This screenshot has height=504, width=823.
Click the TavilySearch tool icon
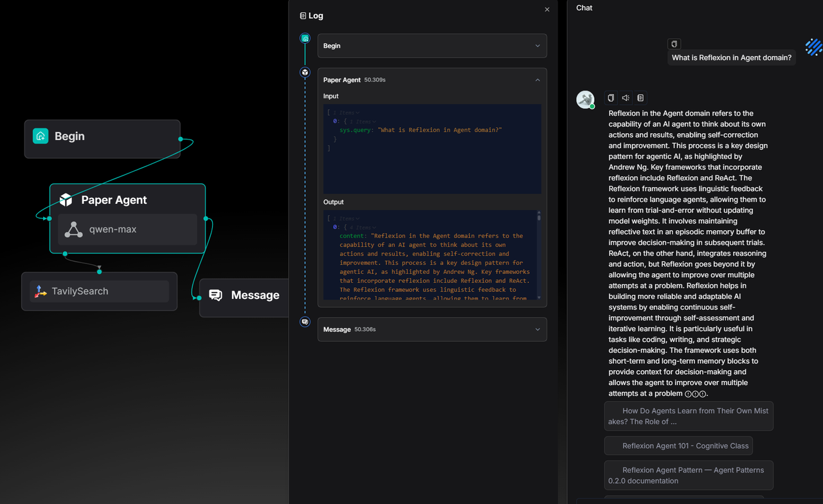(x=41, y=291)
